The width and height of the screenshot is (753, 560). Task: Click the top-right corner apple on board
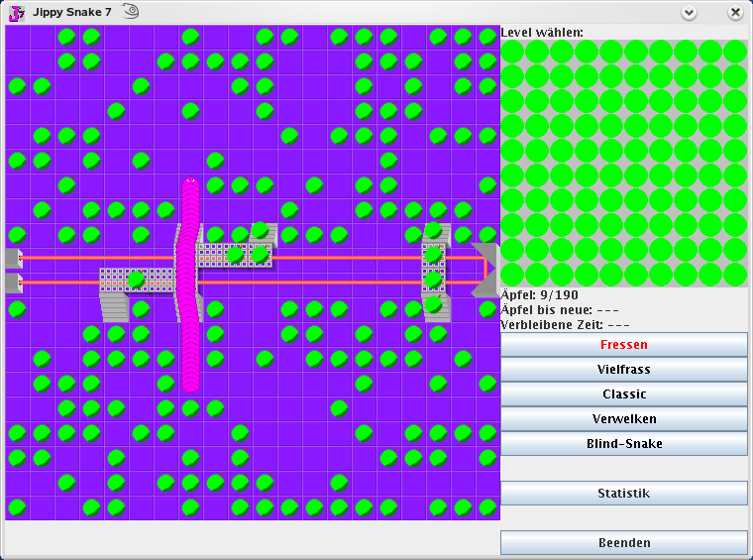point(487,37)
